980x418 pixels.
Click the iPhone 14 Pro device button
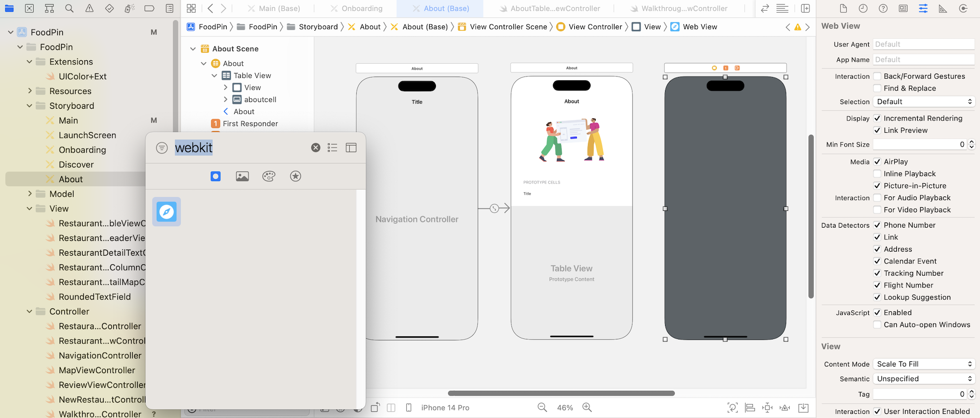click(445, 408)
